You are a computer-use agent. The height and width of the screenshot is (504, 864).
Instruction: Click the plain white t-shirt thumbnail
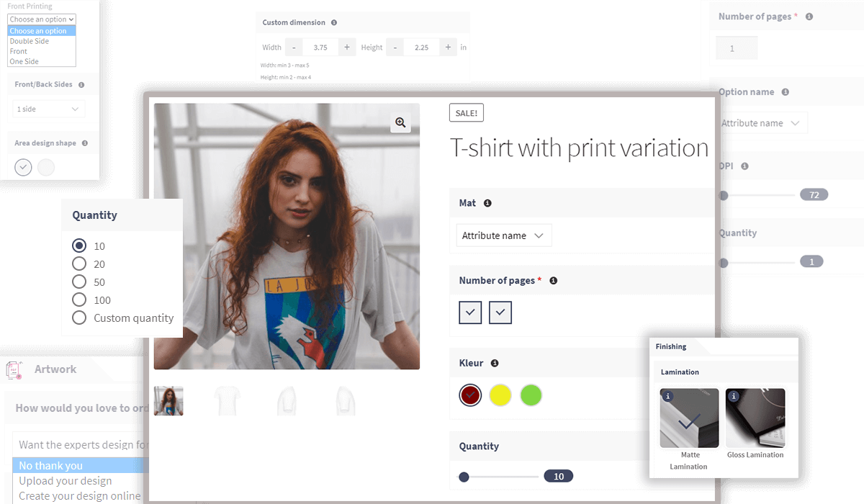[227, 401]
